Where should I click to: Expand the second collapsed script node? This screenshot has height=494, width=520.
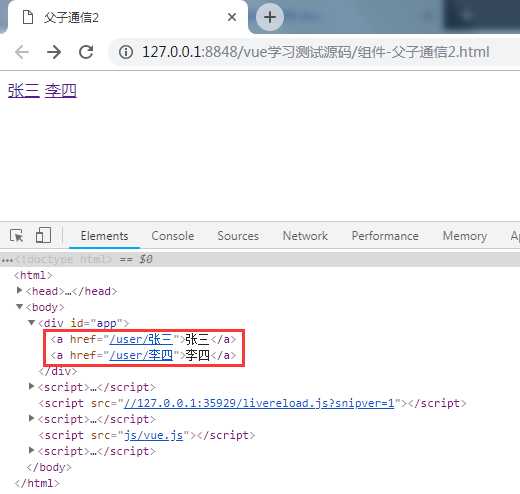[x=31, y=418]
